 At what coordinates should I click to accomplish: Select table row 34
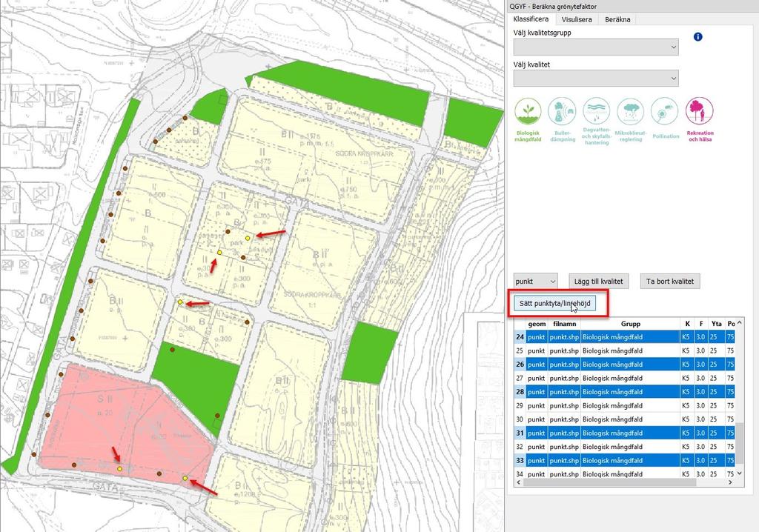tap(624, 474)
